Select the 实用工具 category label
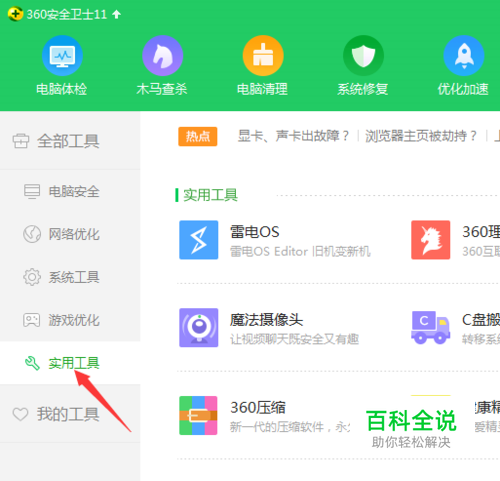The height and width of the screenshot is (481, 500). [x=74, y=363]
